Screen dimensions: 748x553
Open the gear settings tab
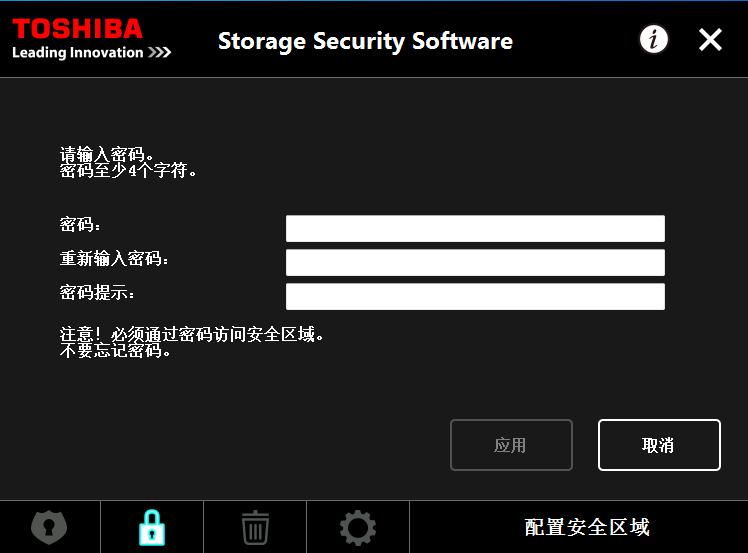pos(358,527)
